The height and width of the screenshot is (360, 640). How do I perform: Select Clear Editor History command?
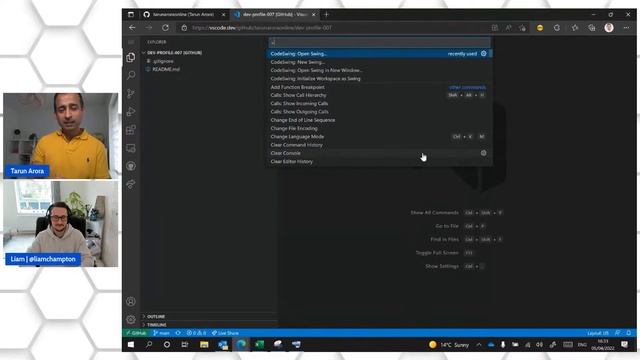click(x=380, y=161)
